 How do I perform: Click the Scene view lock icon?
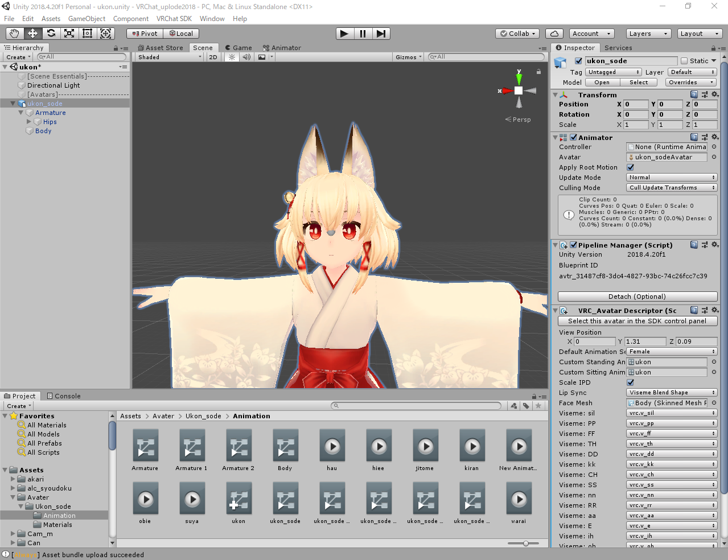click(x=538, y=72)
